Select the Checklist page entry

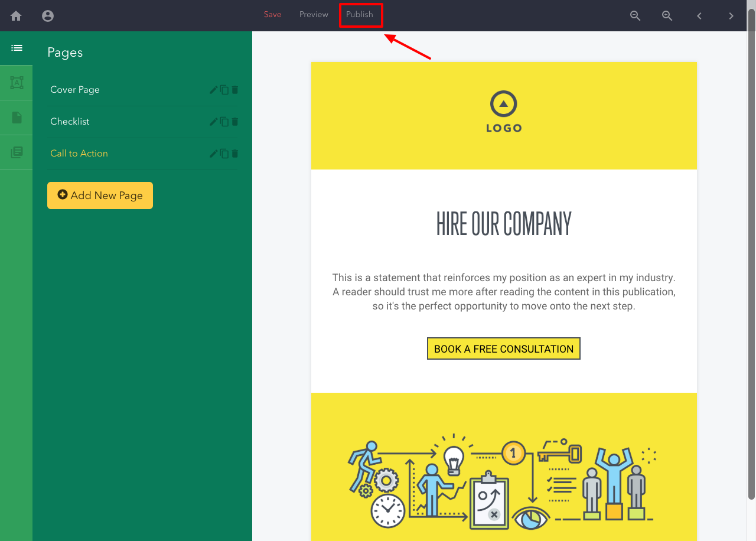tap(70, 122)
